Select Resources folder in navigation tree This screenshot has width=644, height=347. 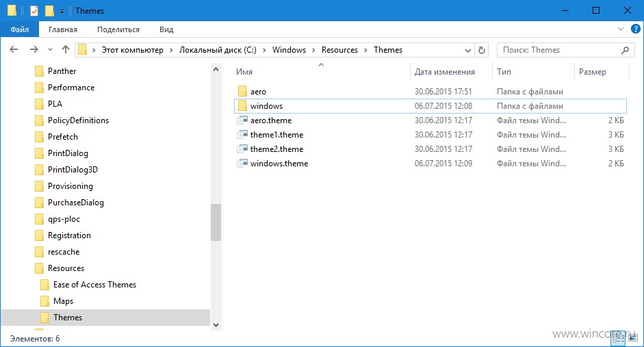coord(66,268)
